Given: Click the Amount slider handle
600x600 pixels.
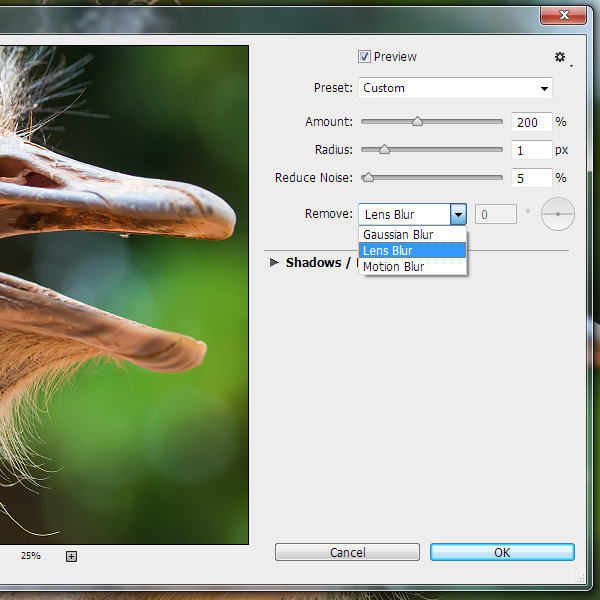Looking at the screenshot, I should click(417, 122).
